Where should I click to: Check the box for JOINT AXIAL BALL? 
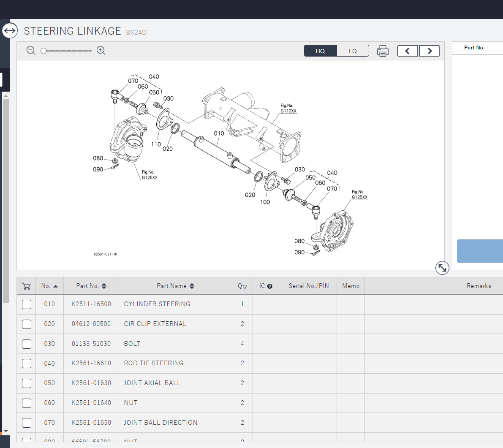[x=27, y=383]
